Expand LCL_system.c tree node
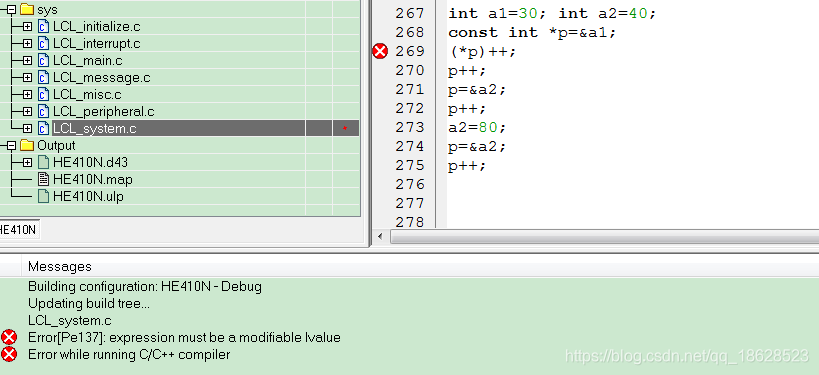819x375 pixels. [x=28, y=128]
